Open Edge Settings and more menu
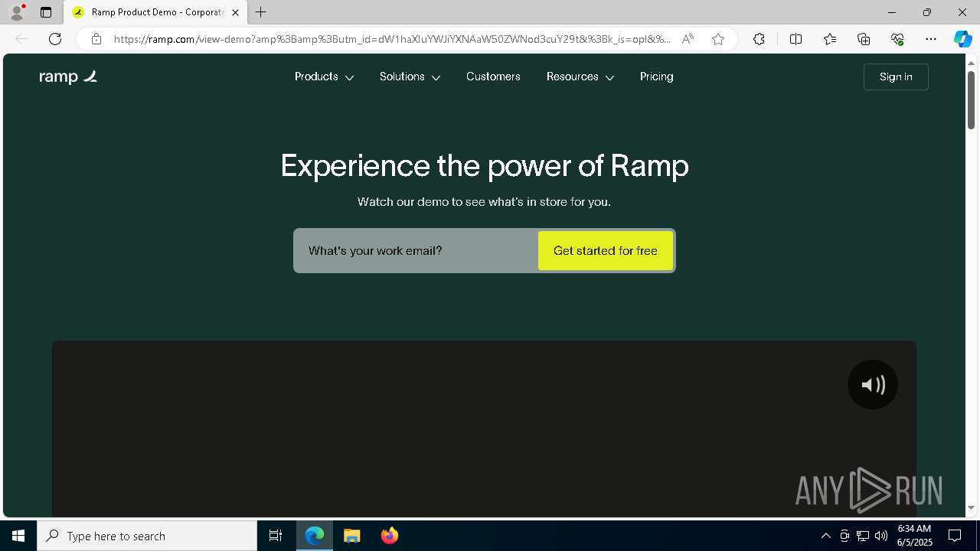 931,39
